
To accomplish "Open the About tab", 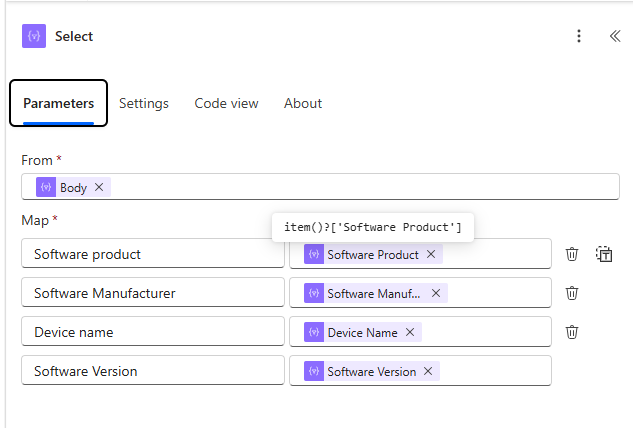I will tap(303, 103).
